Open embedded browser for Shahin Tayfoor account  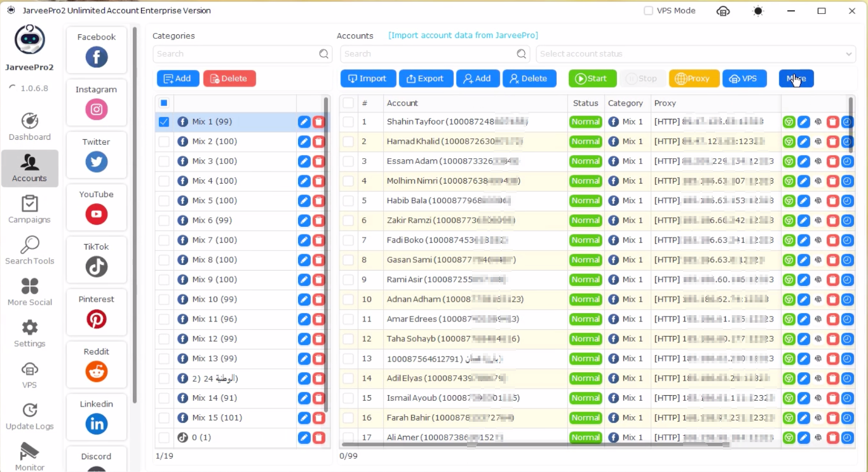click(789, 122)
